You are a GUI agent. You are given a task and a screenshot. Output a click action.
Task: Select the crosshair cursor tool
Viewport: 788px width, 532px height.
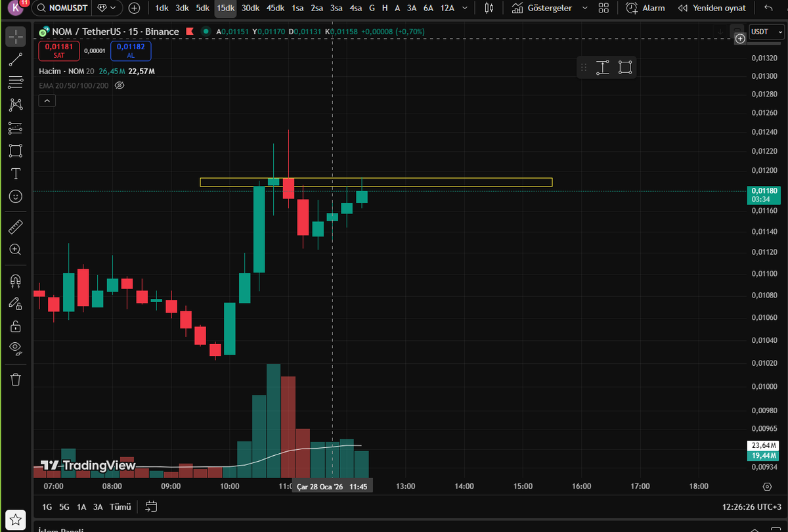tap(16, 37)
